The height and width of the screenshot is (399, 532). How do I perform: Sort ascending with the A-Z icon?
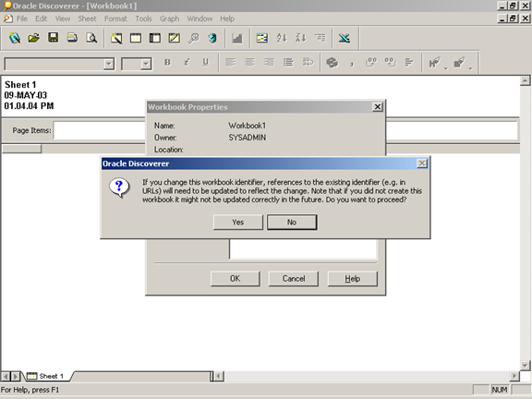click(x=282, y=38)
